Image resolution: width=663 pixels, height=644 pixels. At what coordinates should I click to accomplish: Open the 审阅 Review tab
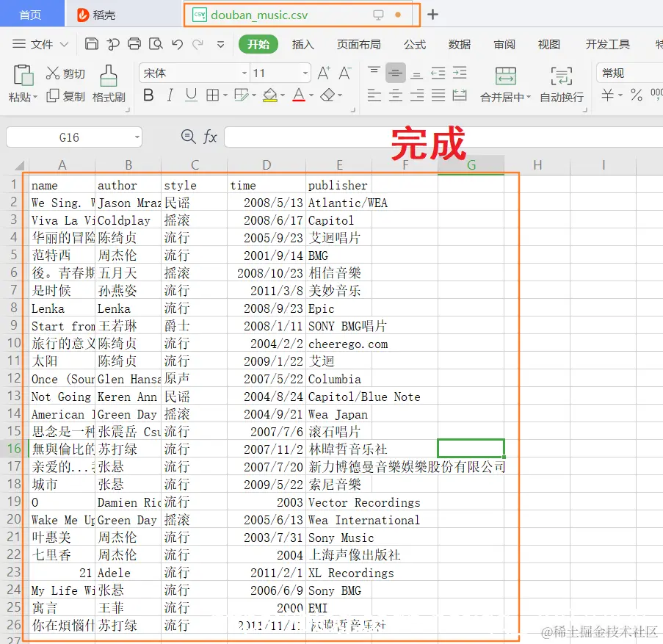504,44
